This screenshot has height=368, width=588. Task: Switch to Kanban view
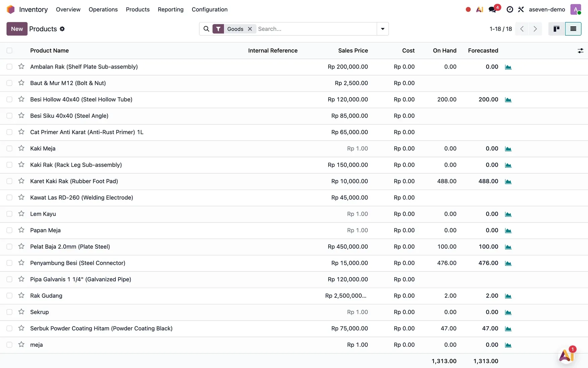coord(556,29)
